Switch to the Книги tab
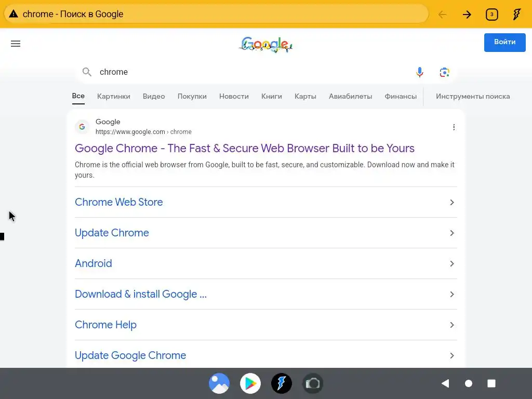 (x=271, y=96)
